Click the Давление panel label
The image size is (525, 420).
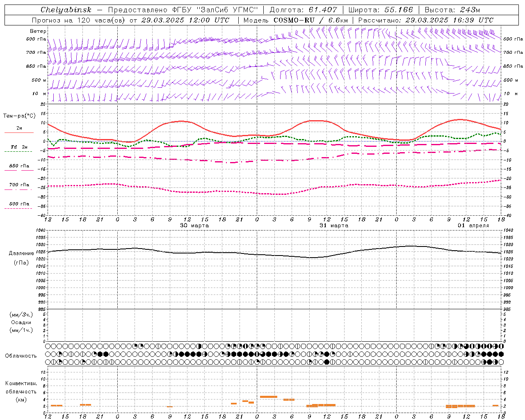pos(21,253)
